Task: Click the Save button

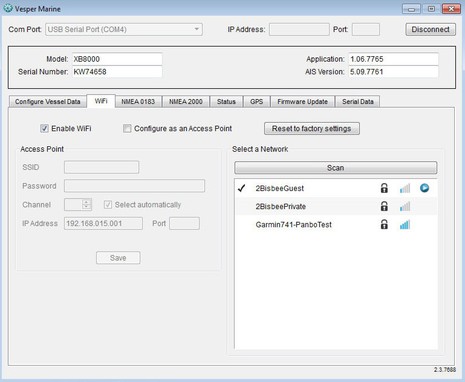Action: pos(118,258)
